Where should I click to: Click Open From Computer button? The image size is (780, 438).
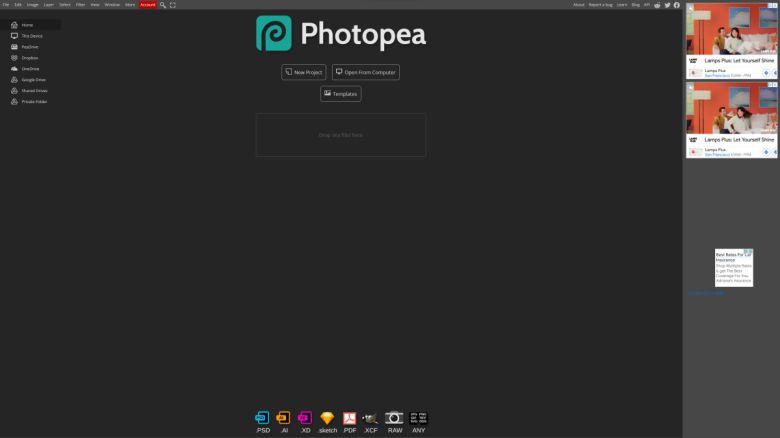tap(365, 72)
